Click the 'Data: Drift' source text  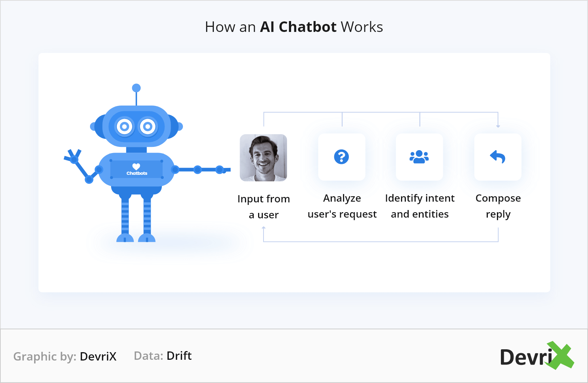(163, 356)
